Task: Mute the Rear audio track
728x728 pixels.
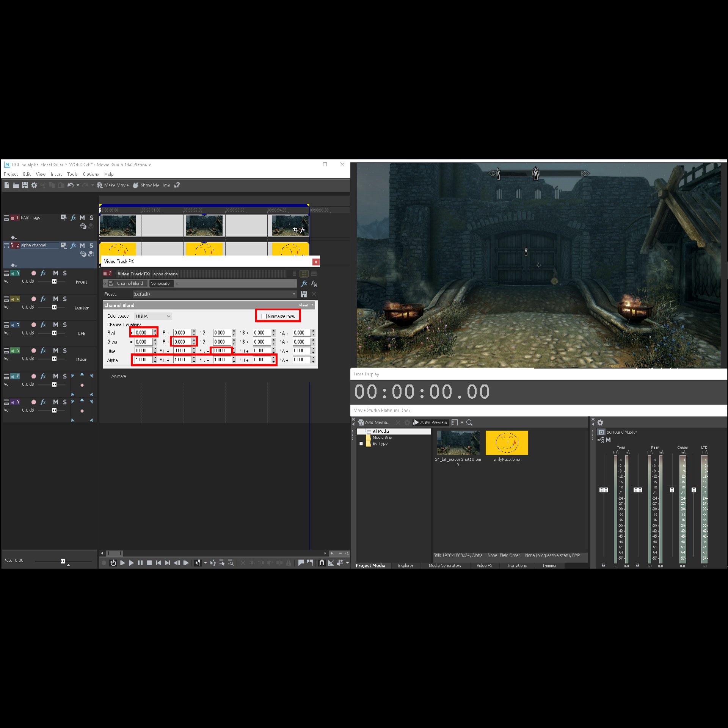Action: (x=56, y=350)
